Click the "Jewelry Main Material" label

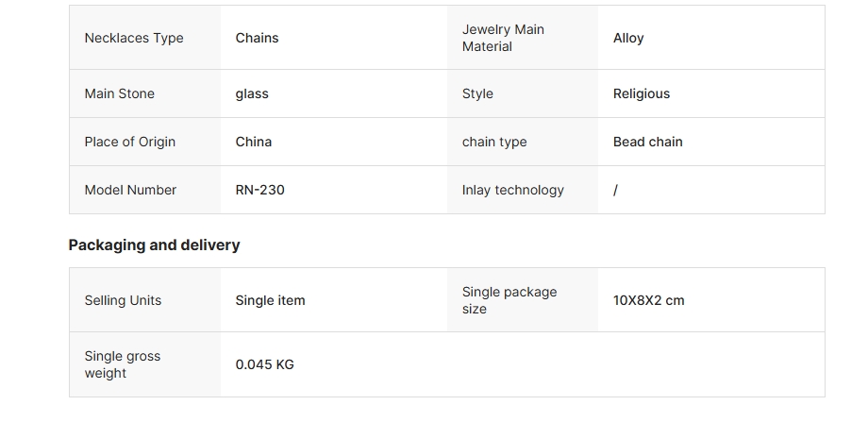click(503, 38)
